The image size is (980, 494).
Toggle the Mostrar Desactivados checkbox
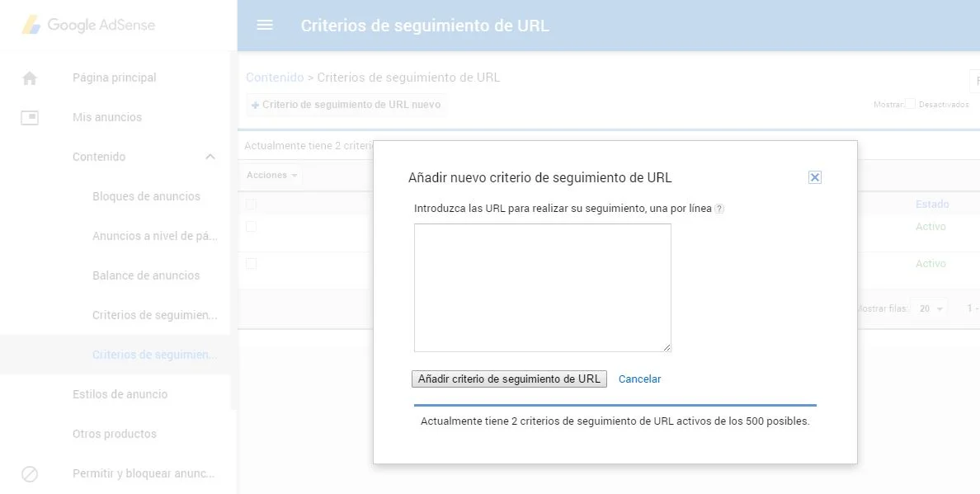(911, 105)
